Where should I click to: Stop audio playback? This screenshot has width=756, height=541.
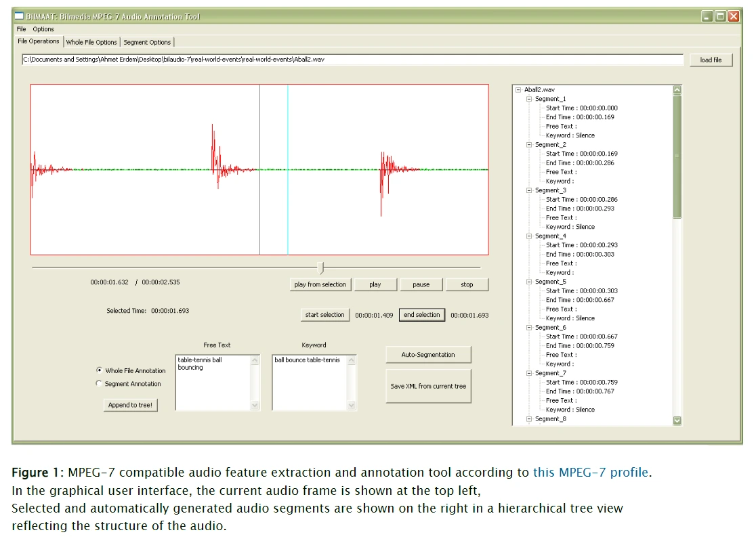(x=467, y=284)
